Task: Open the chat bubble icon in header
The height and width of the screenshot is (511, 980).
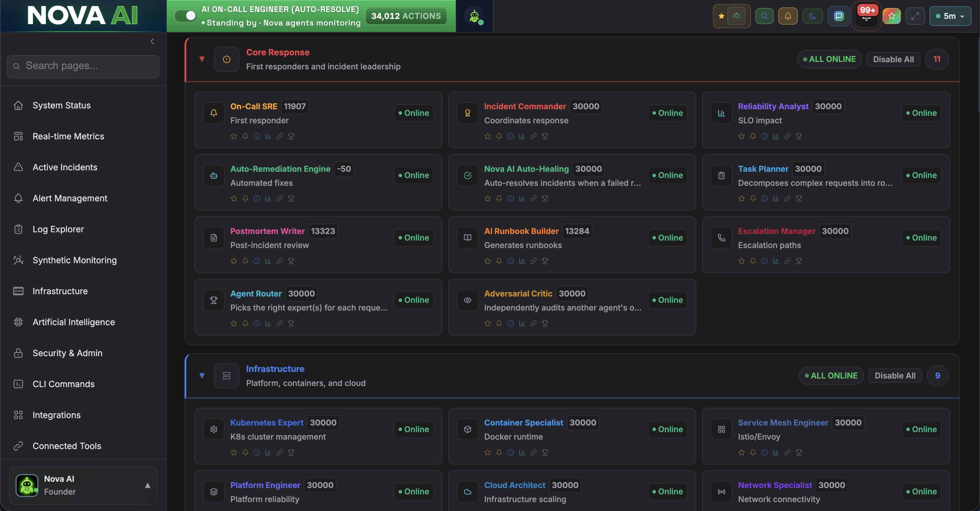Action: click(x=839, y=16)
